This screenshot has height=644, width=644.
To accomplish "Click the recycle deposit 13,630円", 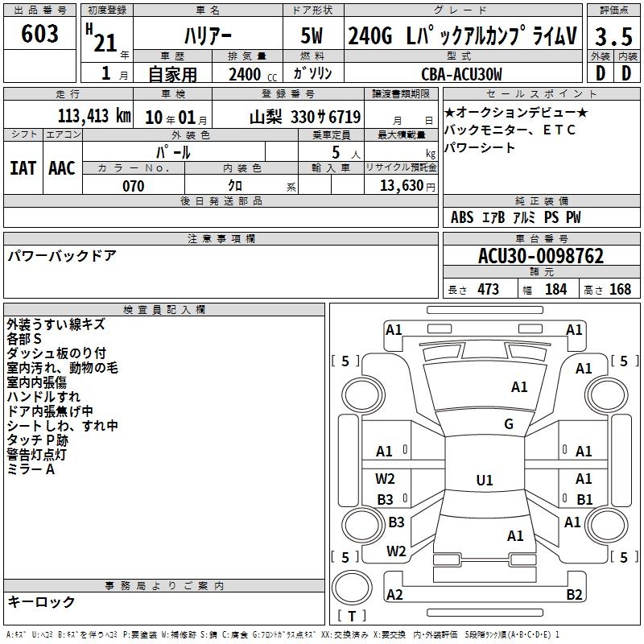I will pyautogui.click(x=407, y=186).
